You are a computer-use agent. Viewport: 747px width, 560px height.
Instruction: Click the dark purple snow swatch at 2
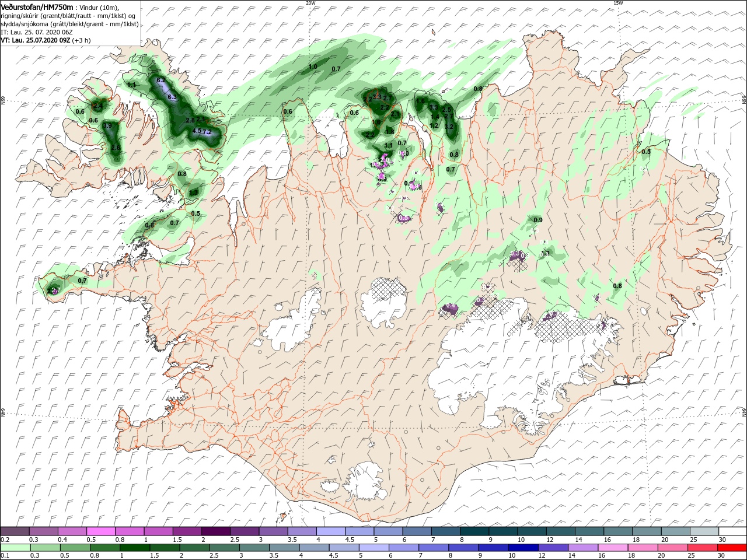pos(216,531)
